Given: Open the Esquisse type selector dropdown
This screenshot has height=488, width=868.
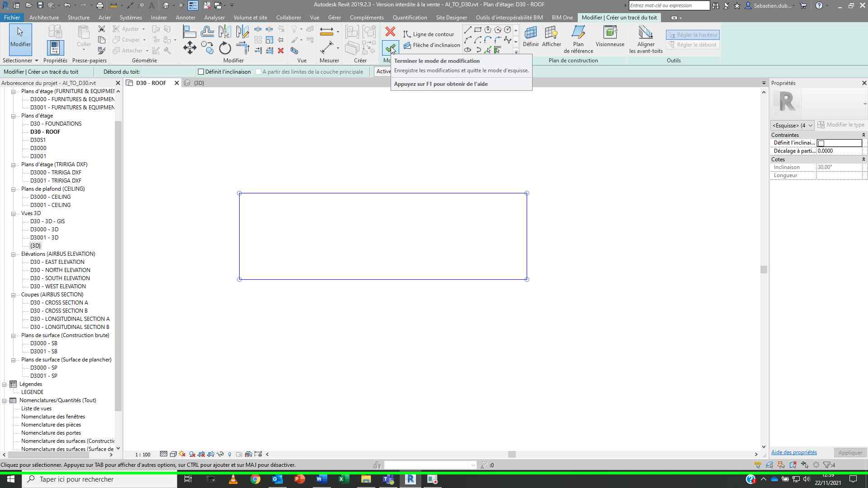Looking at the screenshot, I should pyautogui.click(x=793, y=125).
